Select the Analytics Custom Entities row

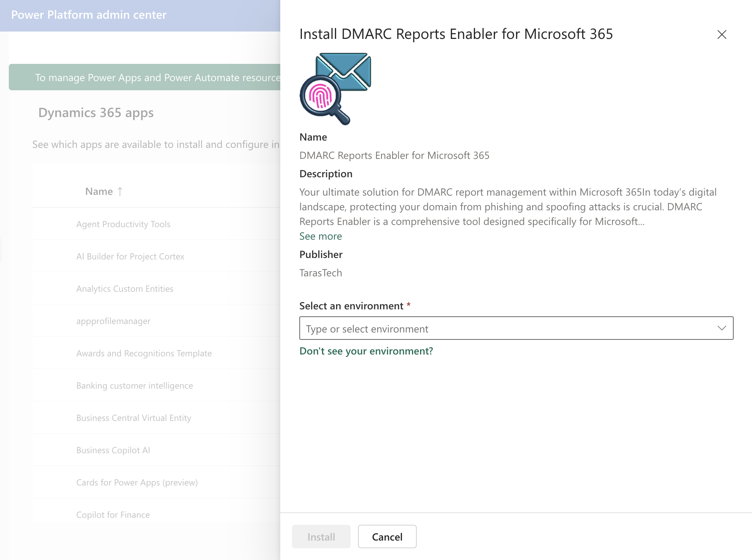click(x=156, y=288)
